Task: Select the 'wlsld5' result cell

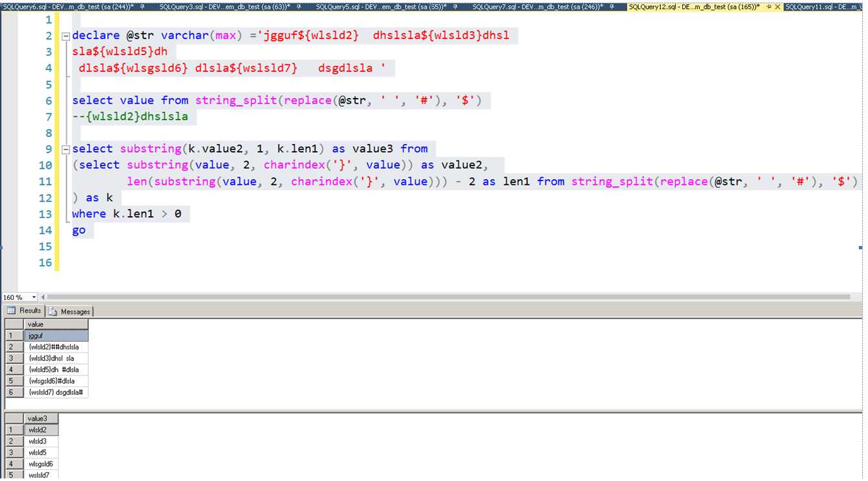Action: tap(41, 452)
